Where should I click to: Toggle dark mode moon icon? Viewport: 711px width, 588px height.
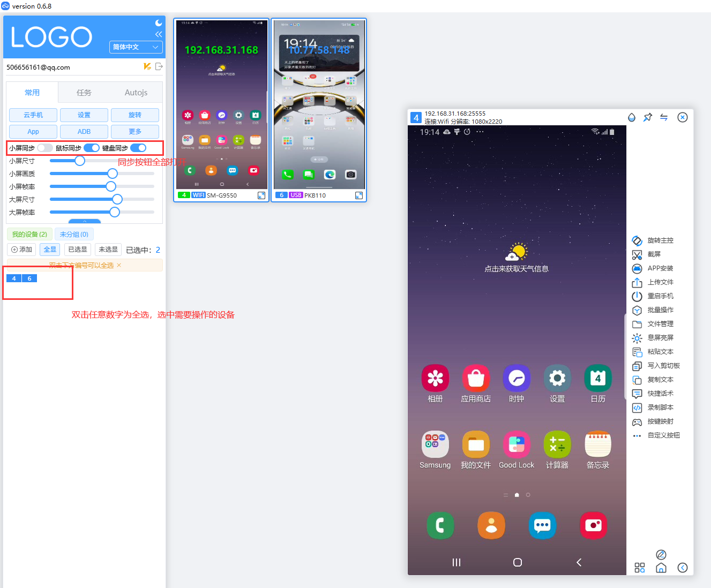pyautogui.click(x=159, y=23)
